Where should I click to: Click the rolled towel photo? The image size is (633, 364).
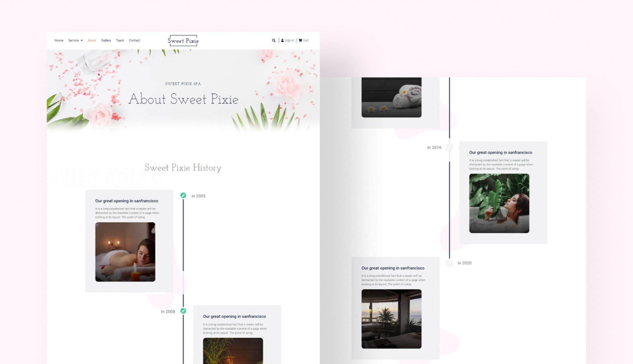point(392,97)
